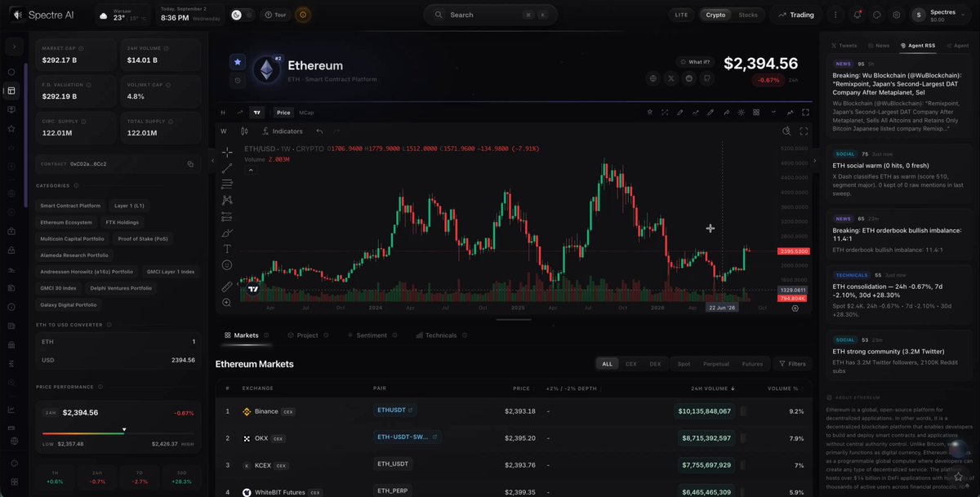Filter markets by CEX
The height and width of the screenshot is (497, 980).
tap(630, 364)
